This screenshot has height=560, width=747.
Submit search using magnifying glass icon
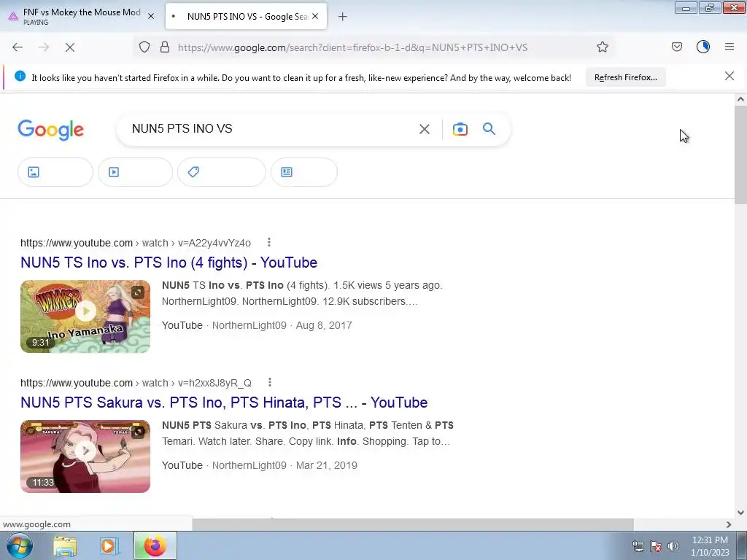click(x=489, y=128)
